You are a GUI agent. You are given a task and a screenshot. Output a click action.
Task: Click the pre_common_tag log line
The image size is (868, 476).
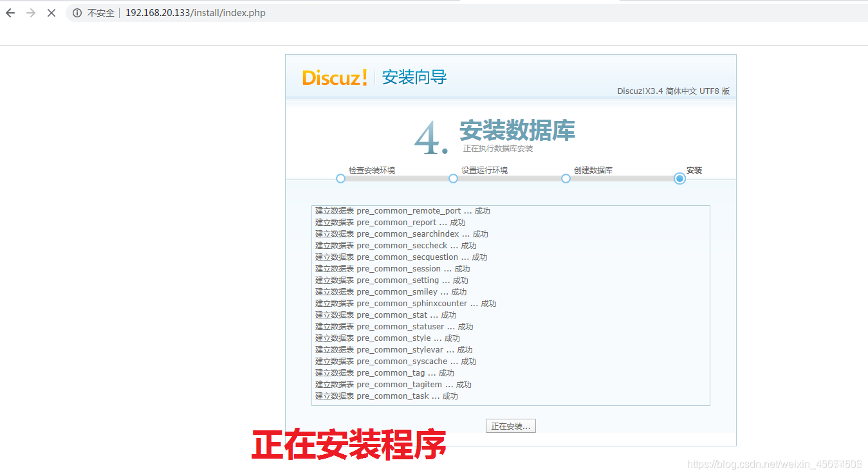[x=385, y=373]
